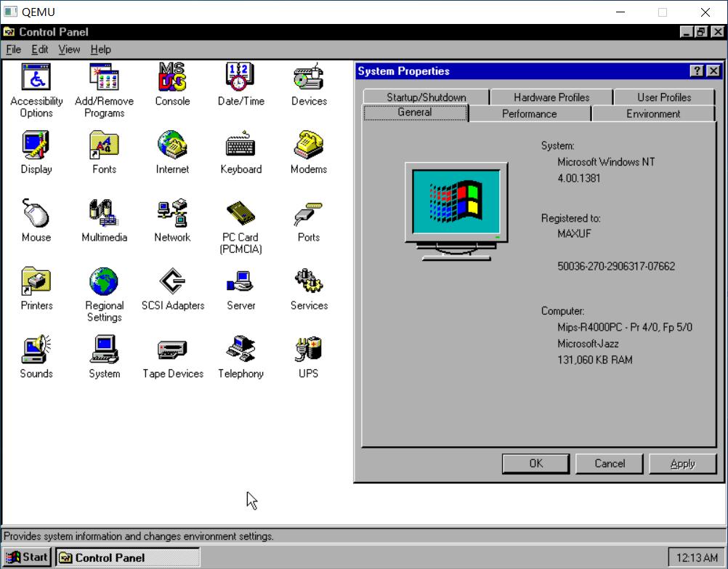Switch to the Performance tab
Image resolution: width=728 pixels, height=569 pixels.
[x=529, y=113]
